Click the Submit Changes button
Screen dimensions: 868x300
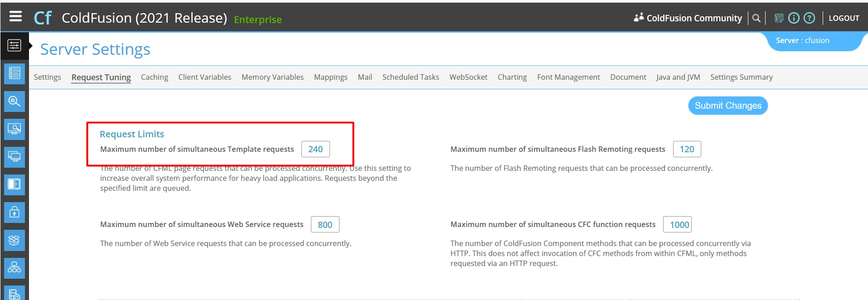point(728,106)
